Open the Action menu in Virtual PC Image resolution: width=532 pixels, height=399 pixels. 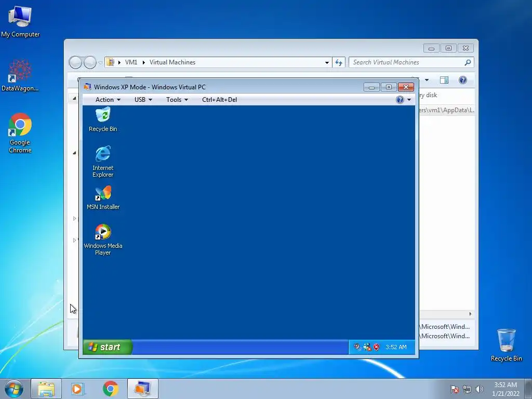pyautogui.click(x=108, y=99)
